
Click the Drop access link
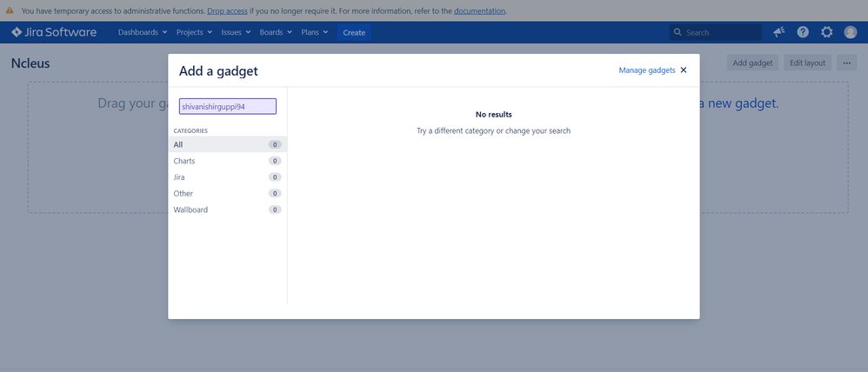(227, 10)
